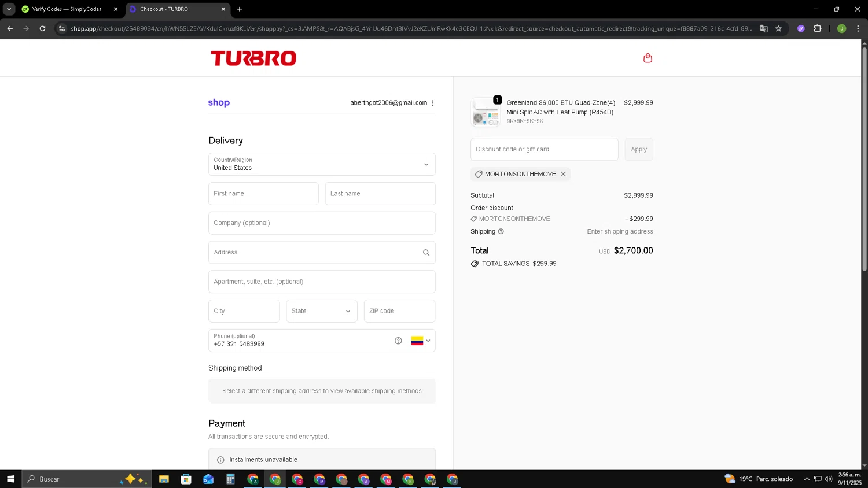The height and width of the screenshot is (488, 868).
Task: Open Calculator from the taskbar
Action: (230, 479)
